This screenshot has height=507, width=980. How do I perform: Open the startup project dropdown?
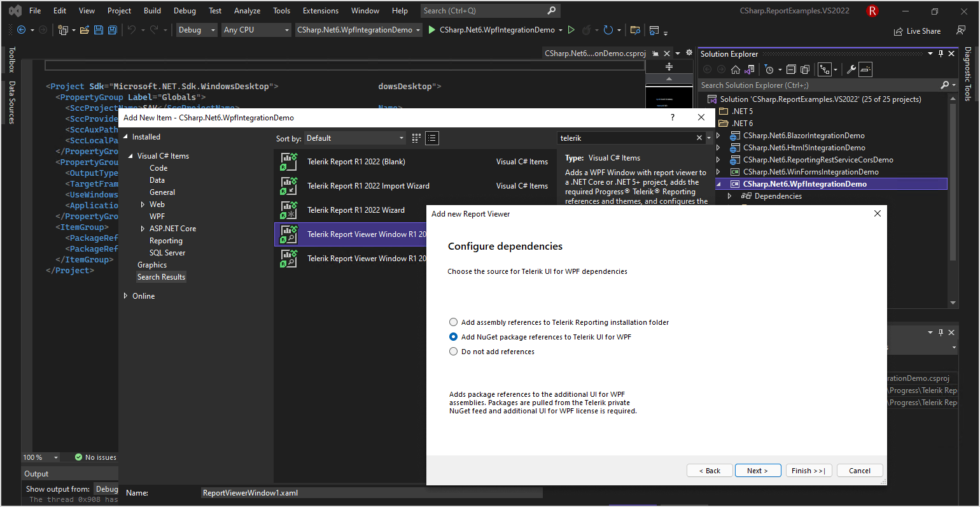[x=359, y=30]
